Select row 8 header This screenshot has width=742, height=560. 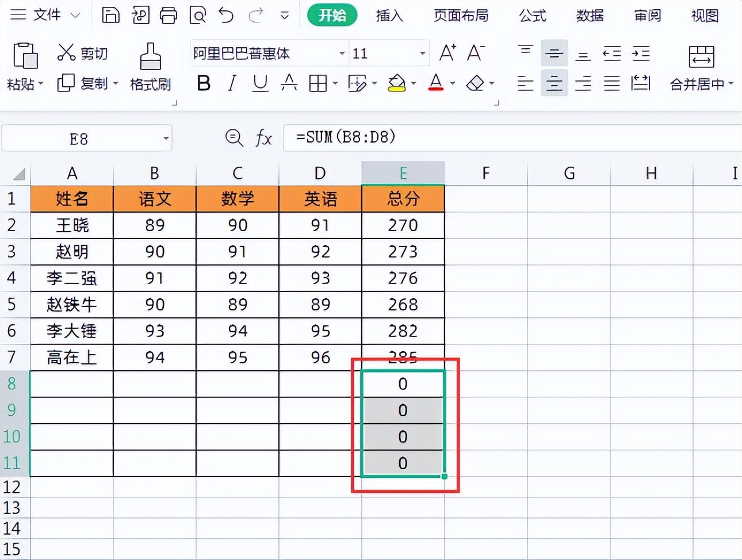coord(15,383)
